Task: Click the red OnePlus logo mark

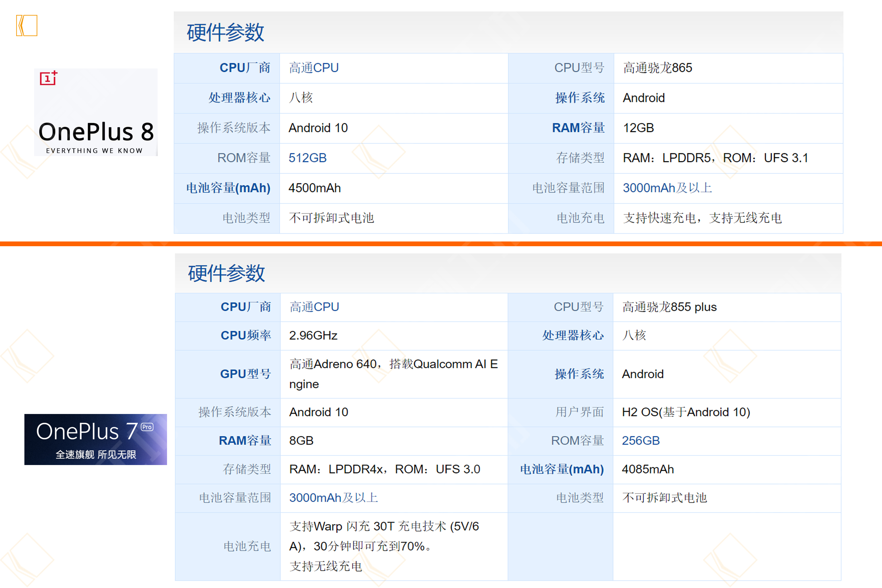Action: point(49,78)
